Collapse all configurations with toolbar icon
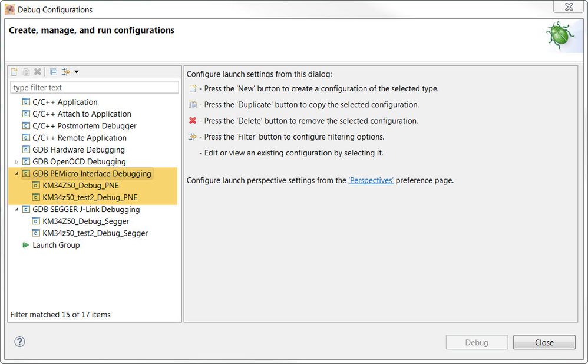588x364 pixels. coord(54,72)
